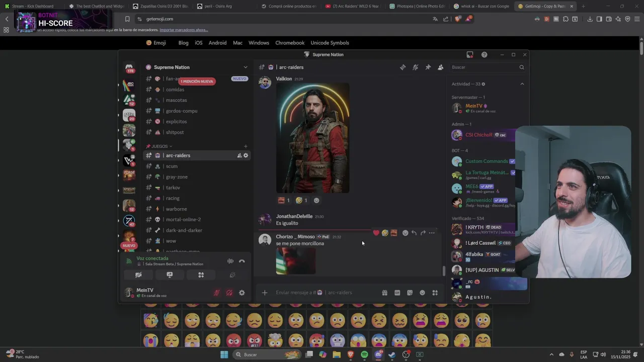The image size is (644, 362).
Task: Open Android tab on GetEmoji page
Action: [x=217, y=43]
